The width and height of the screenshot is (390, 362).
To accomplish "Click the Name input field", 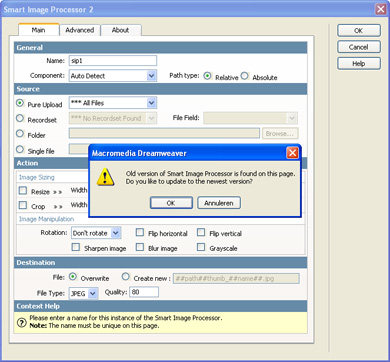I will pos(113,61).
